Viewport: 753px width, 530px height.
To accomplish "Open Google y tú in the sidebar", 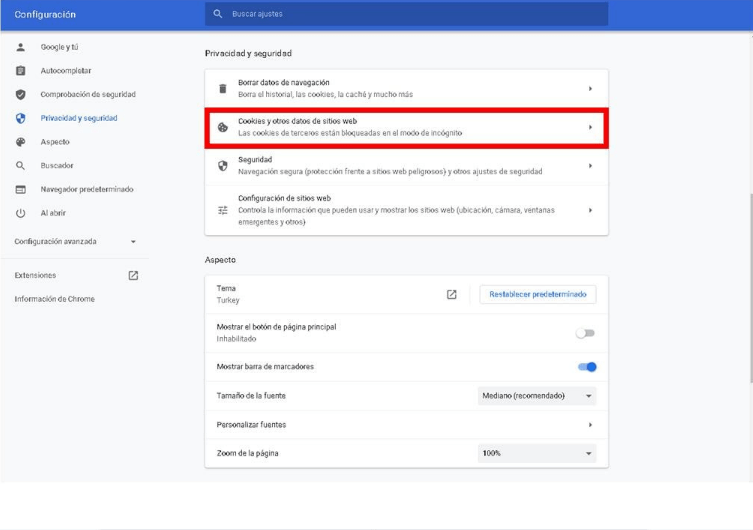I will point(59,47).
